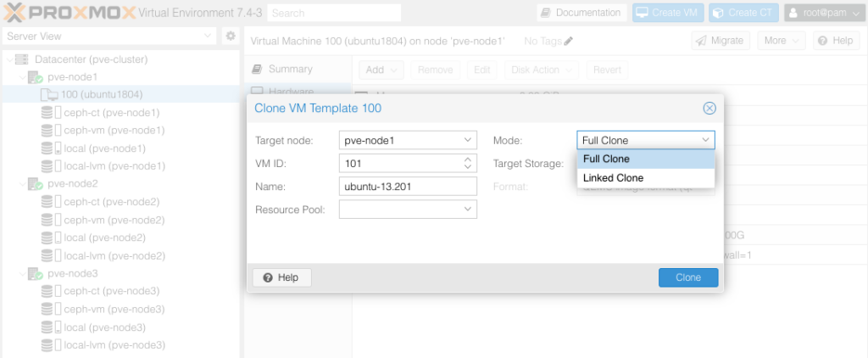The height and width of the screenshot is (358, 868).
Task: Select pve-node2 server icon
Action: [36, 183]
